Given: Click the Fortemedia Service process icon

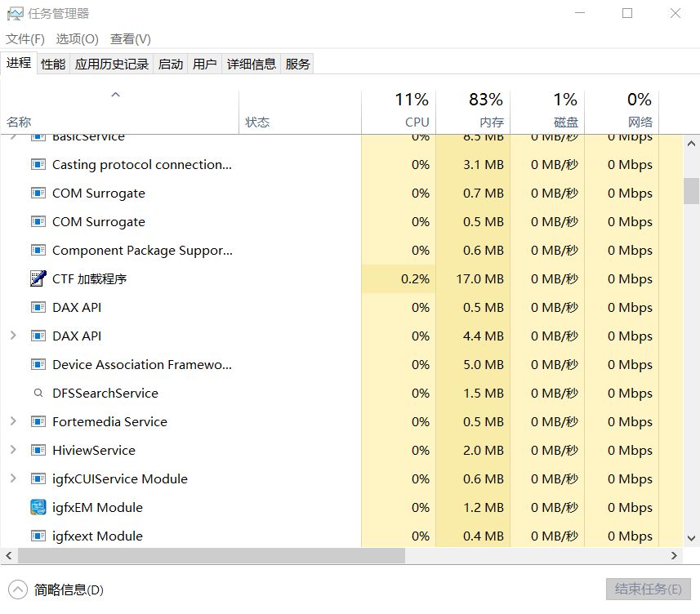Looking at the screenshot, I should [x=38, y=421].
